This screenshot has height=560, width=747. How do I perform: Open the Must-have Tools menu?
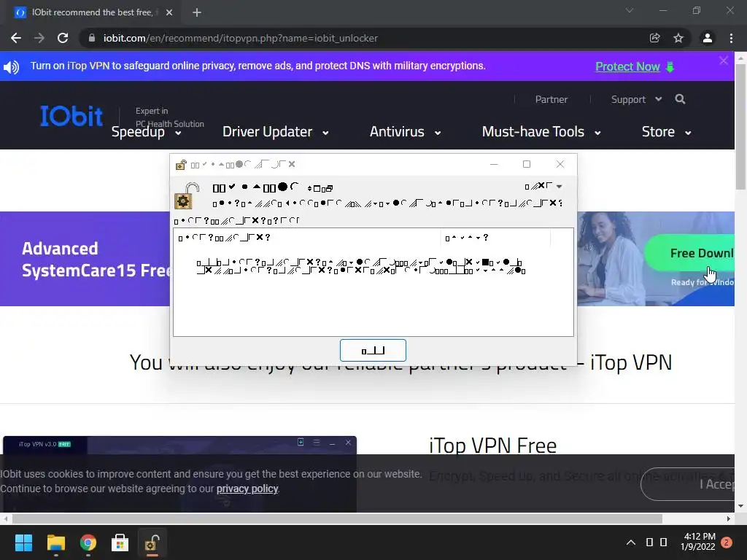tap(541, 132)
